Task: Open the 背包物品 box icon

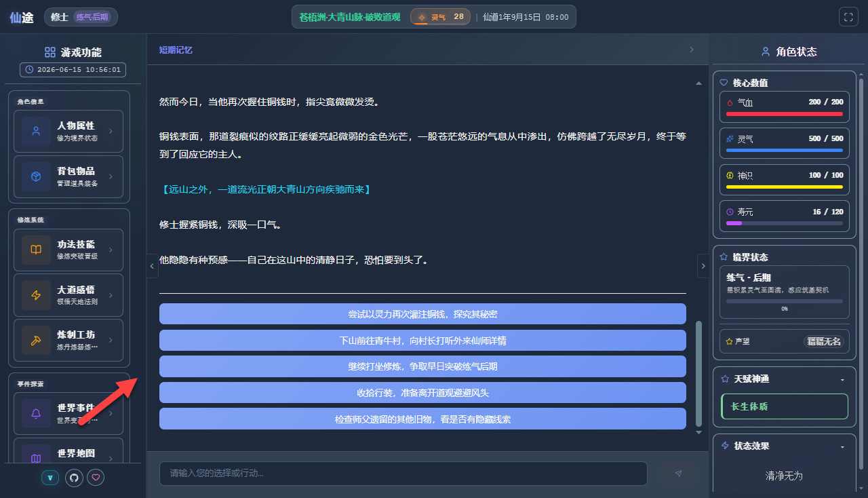Action: [x=36, y=176]
